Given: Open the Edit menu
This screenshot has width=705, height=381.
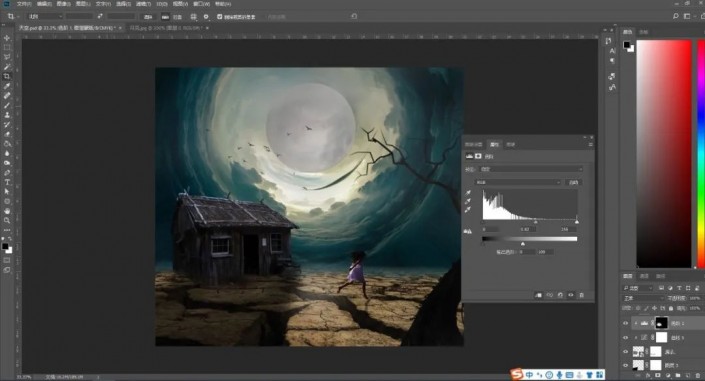Looking at the screenshot, I should point(44,4).
